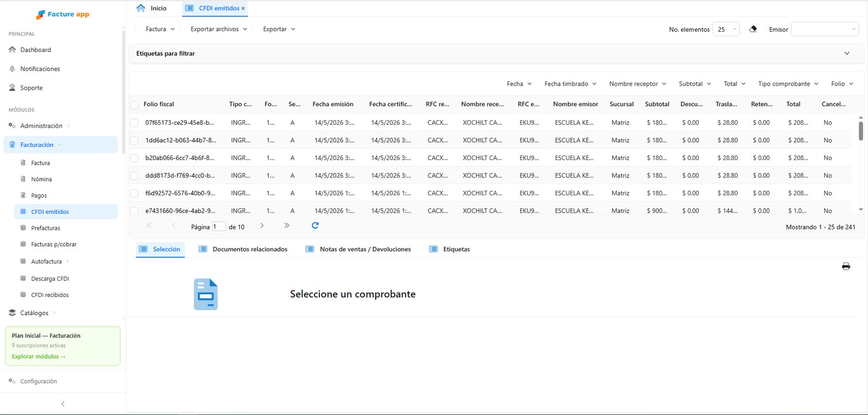Jump to last page arrow
The height and width of the screenshot is (415, 868).
(286, 225)
